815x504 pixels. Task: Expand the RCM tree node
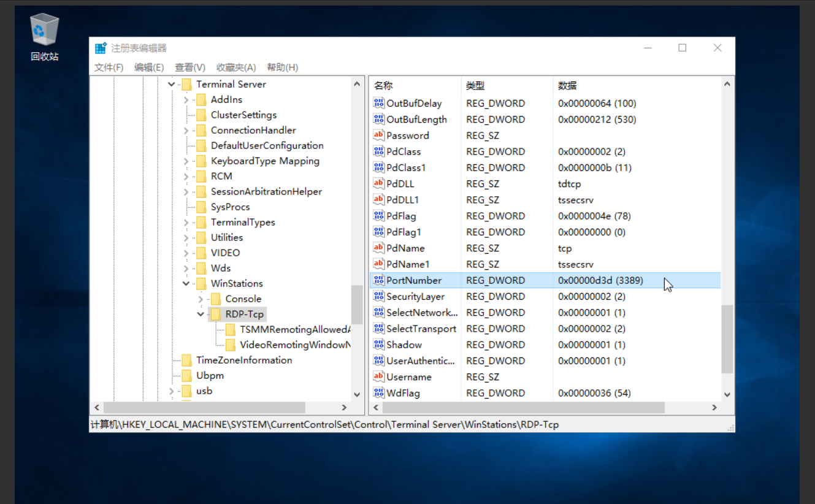coord(186,176)
